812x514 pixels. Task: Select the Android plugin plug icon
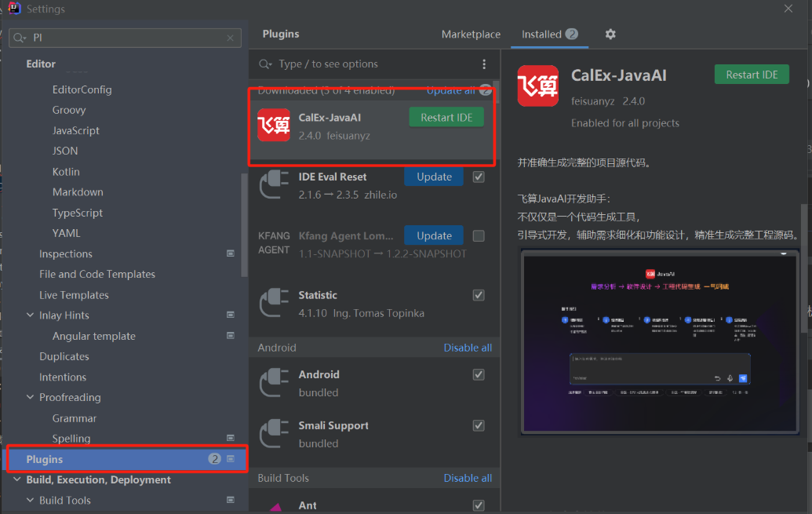[x=274, y=382]
